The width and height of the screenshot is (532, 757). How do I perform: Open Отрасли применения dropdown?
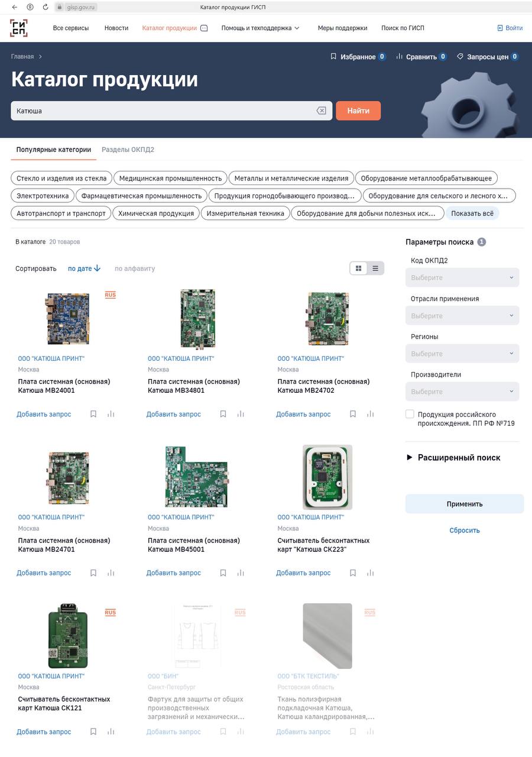pyautogui.click(x=462, y=315)
